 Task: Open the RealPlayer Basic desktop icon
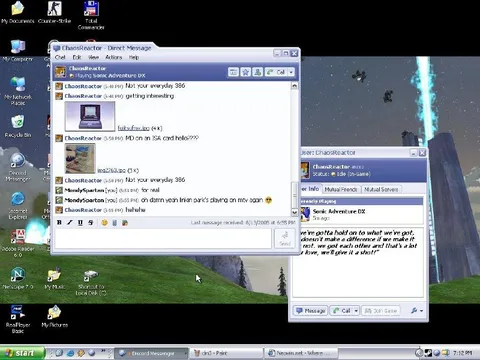pyautogui.click(x=18, y=319)
